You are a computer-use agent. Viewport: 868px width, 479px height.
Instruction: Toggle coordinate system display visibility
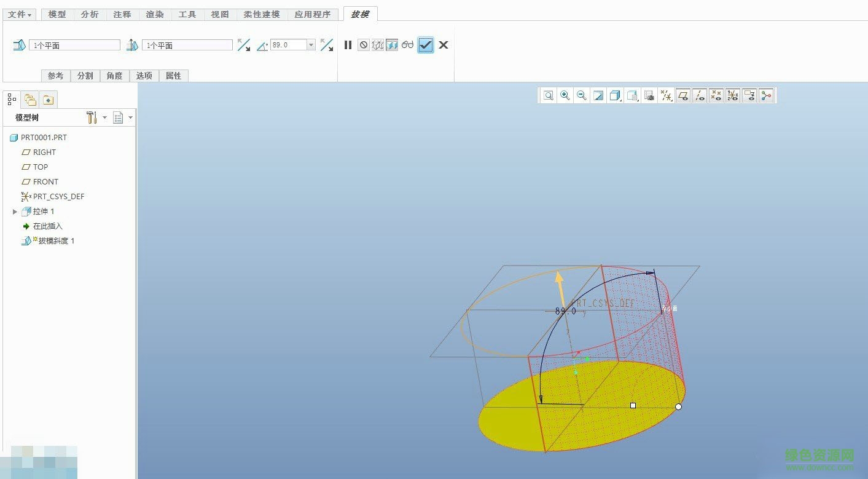(732, 95)
